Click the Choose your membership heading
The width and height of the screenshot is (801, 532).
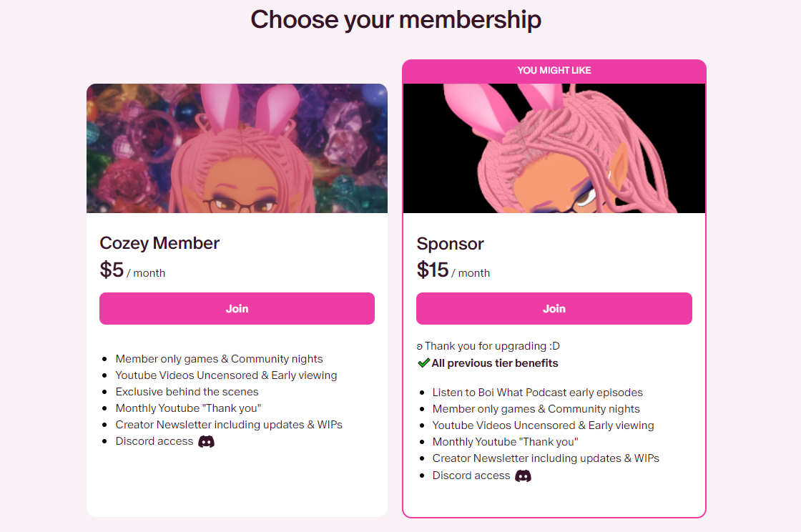[396, 20]
